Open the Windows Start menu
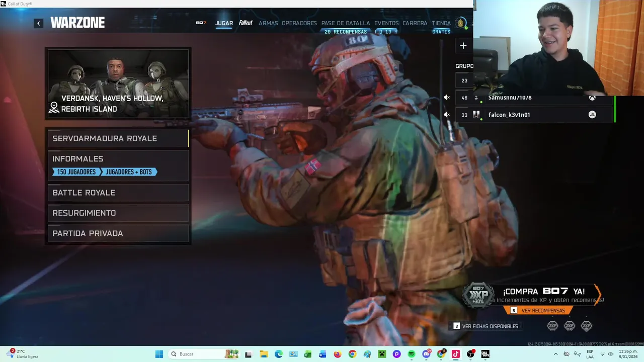The height and width of the screenshot is (362, 644). point(159,354)
